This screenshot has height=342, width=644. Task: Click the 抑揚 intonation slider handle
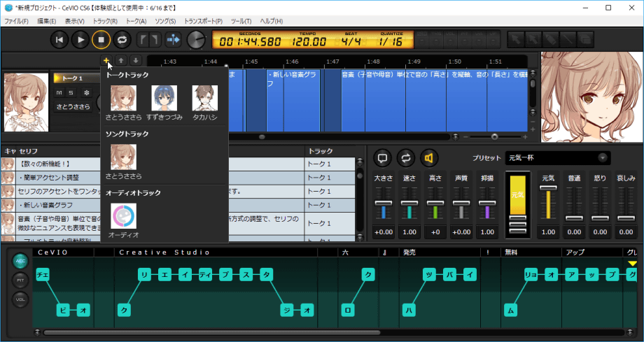pos(487,203)
